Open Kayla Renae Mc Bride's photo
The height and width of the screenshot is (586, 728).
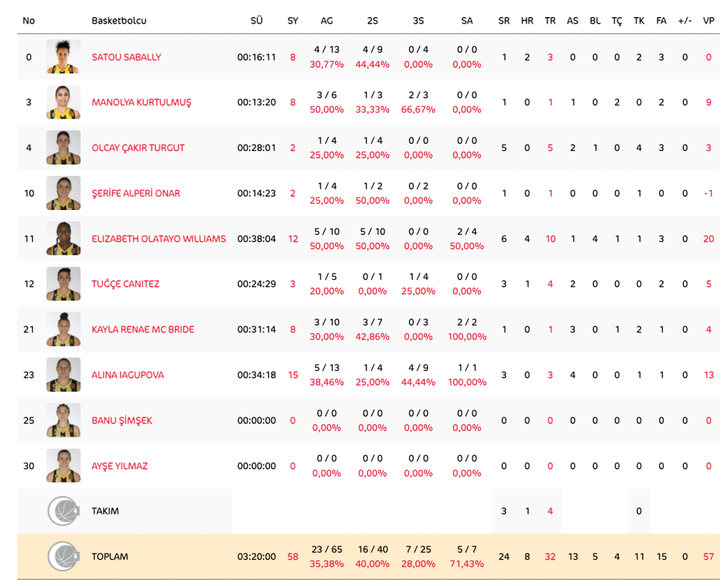pos(63,329)
